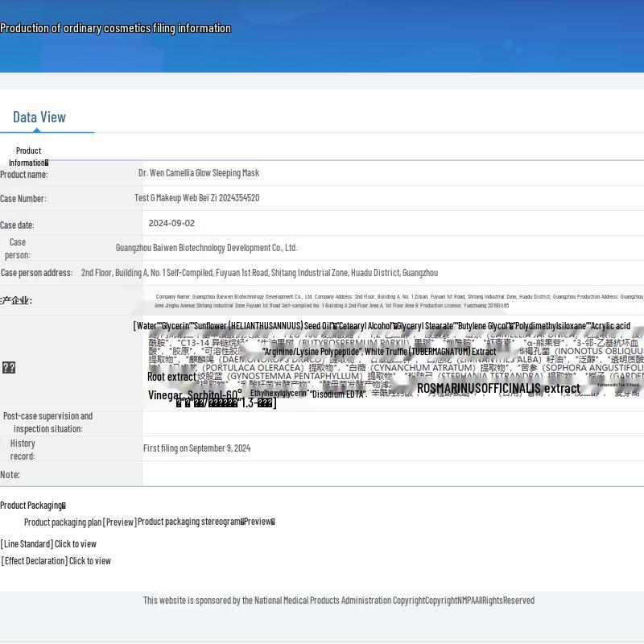Select the ROSMARINUSOFFICINALIS extract text

click(498, 388)
